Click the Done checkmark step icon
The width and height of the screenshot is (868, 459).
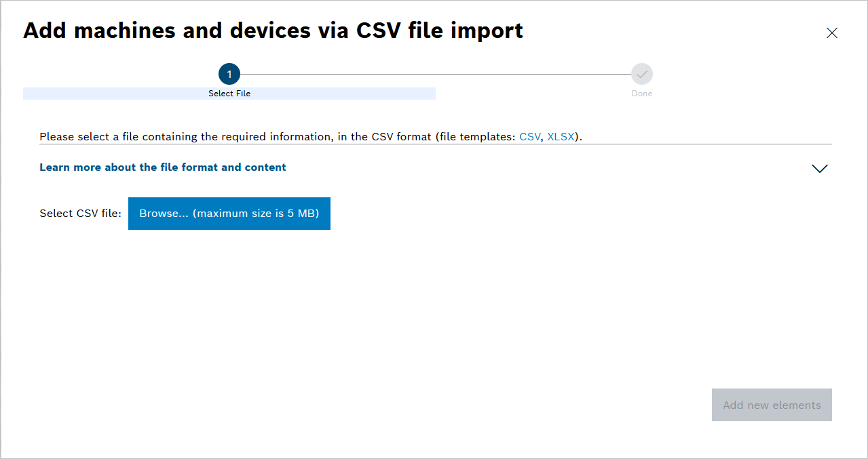click(642, 74)
